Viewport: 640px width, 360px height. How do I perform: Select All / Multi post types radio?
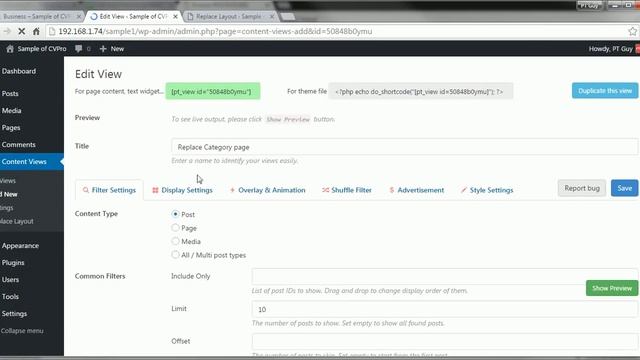[x=175, y=255]
